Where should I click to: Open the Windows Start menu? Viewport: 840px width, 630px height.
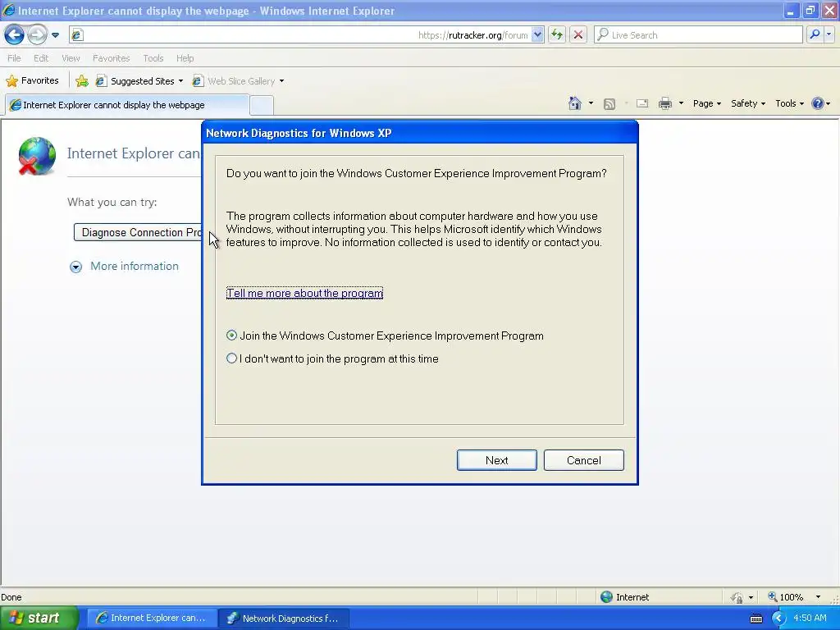39,619
